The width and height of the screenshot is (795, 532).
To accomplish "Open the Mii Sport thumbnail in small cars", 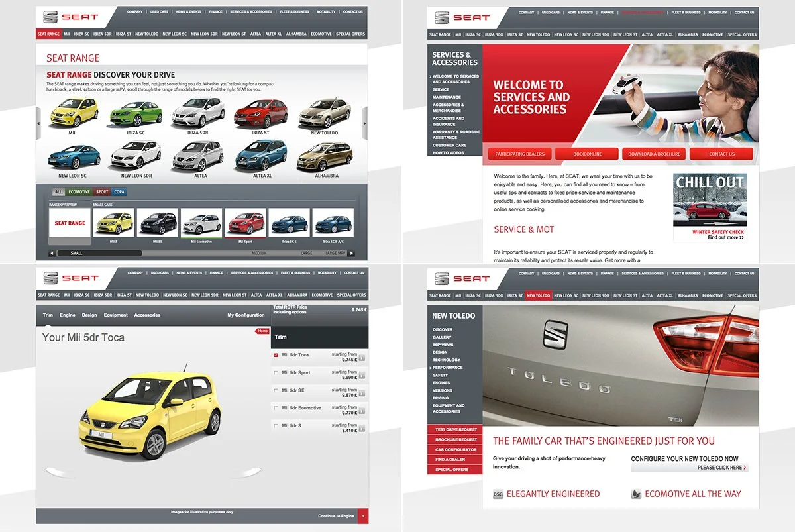I will 244,223.
